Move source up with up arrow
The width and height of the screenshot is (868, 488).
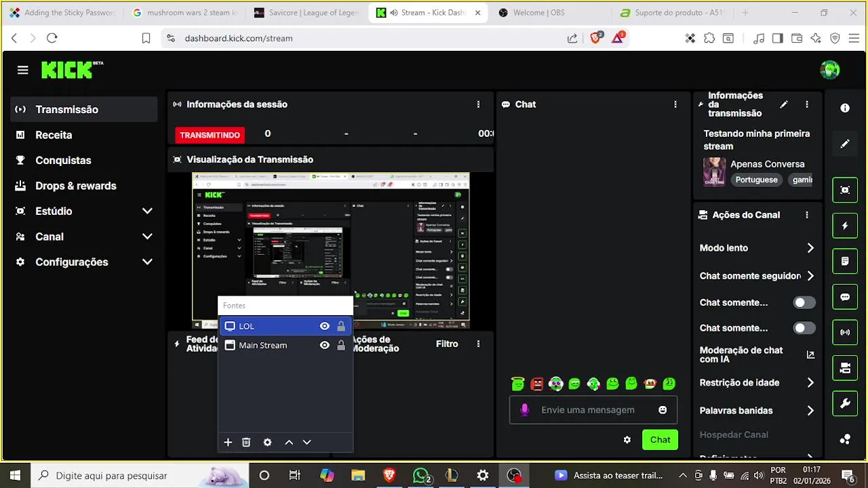pyautogui.click(x=289, y=442)
